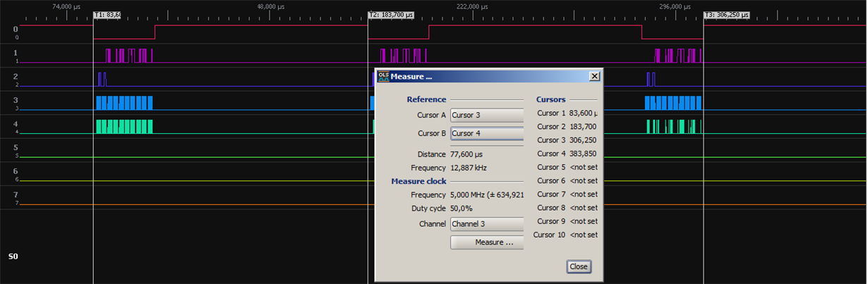Click the S0 group label
The width and height of the screenshot is (868, 284).
tap(13, 257)
